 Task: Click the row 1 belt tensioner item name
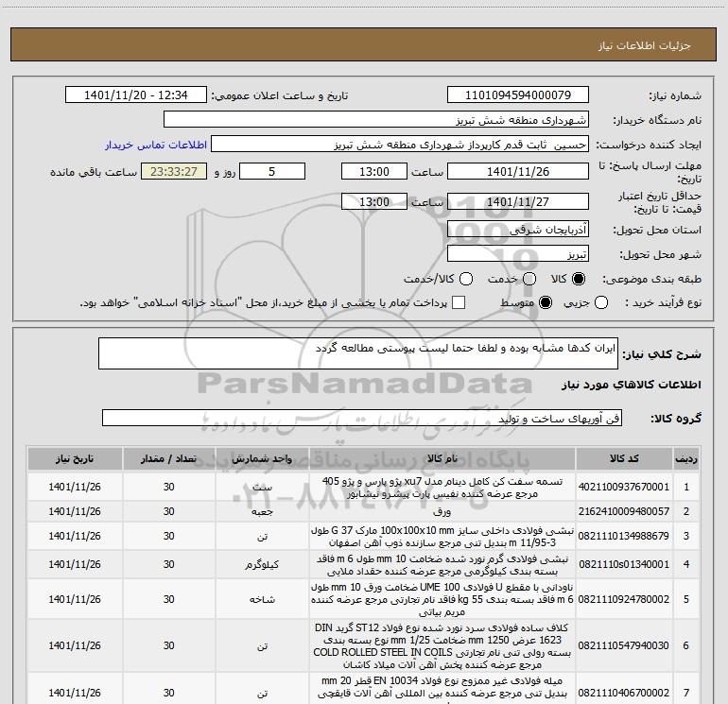442,488
